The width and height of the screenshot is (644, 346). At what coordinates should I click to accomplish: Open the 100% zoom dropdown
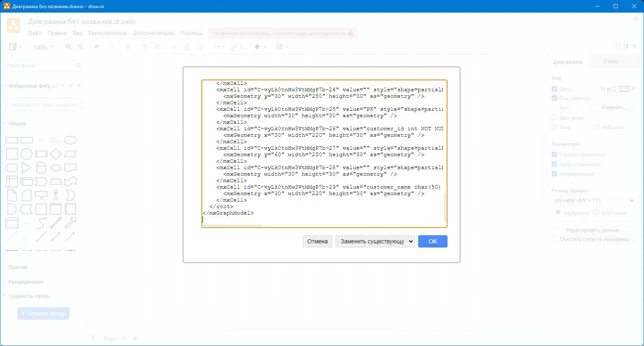tap(43, 47)
